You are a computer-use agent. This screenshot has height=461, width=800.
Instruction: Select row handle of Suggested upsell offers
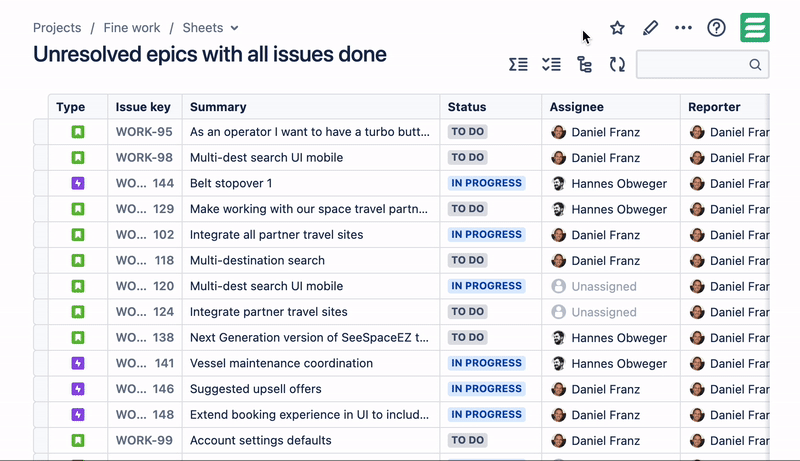[41, 389]
